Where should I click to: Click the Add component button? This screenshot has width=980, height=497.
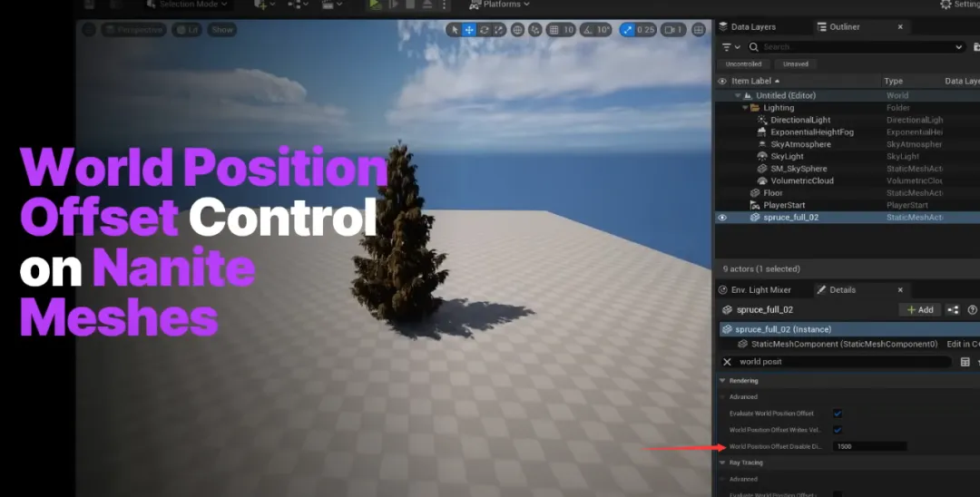coord(920,309)
